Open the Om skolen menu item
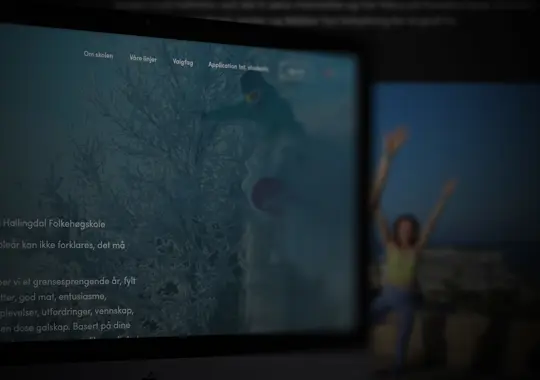This screenshot has height=380, width=540. click(x=98, y=55)
